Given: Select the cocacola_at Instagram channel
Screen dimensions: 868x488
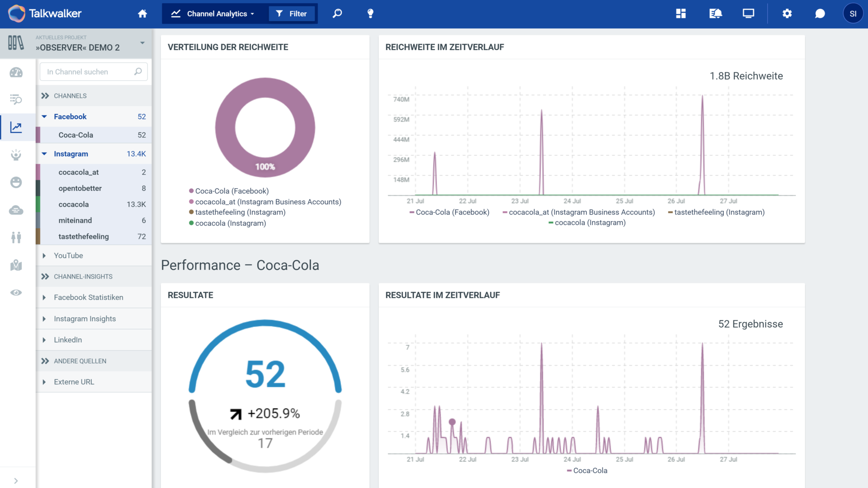Looking at the screenshot, I should [x=94, y=172].
